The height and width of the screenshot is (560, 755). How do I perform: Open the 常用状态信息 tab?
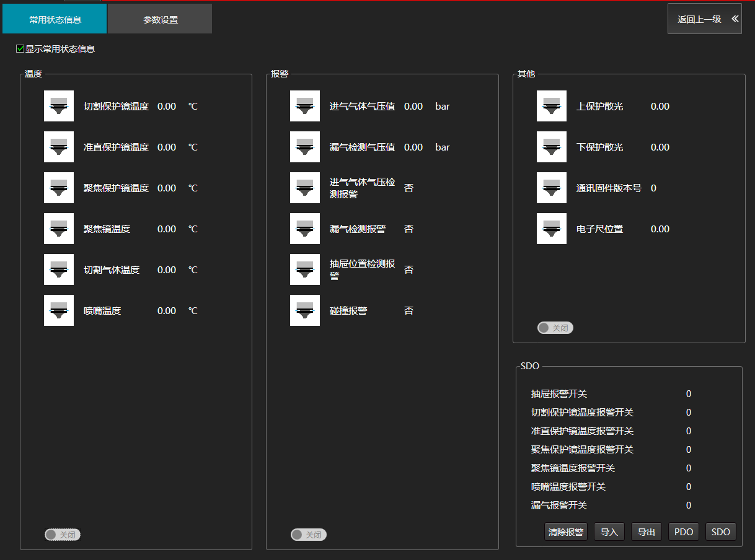point(55,19)
